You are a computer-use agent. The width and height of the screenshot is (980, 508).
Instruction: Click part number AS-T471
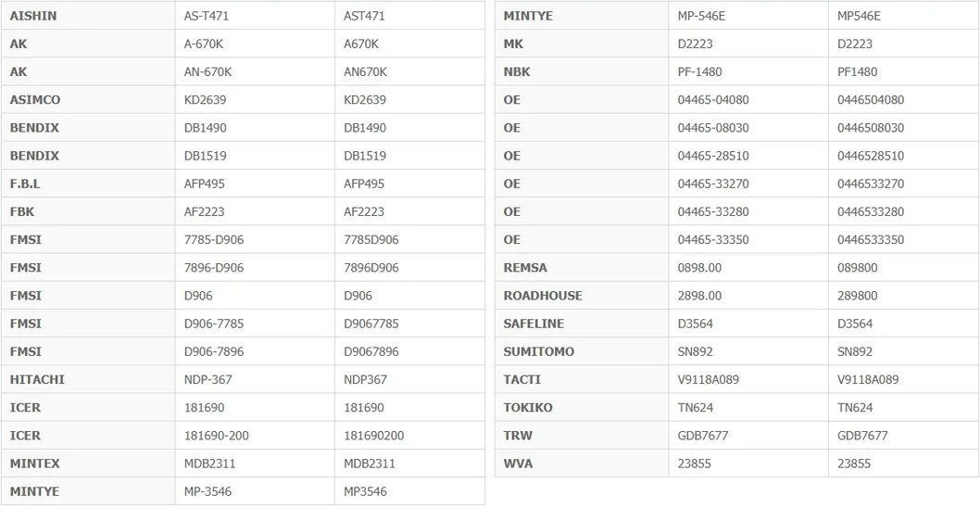207,17
